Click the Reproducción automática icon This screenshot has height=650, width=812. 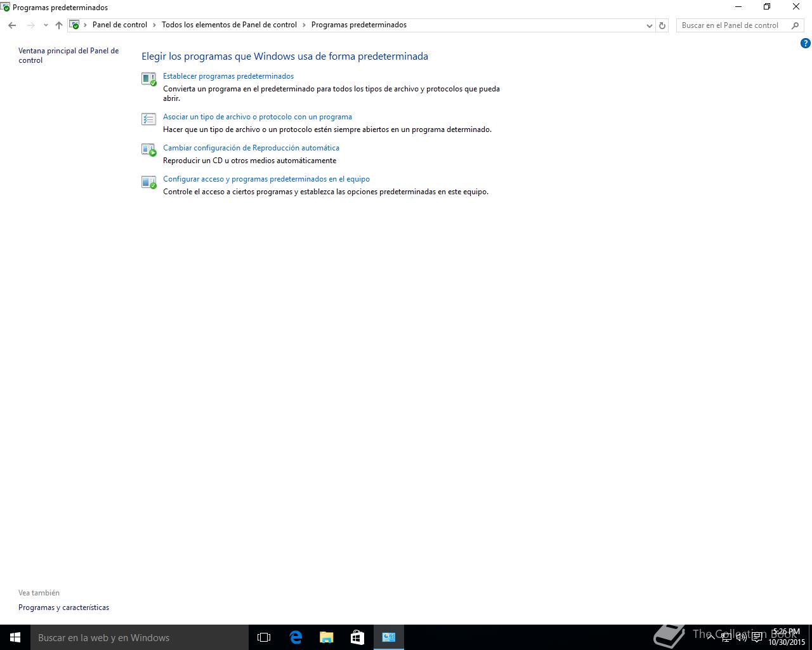tap(148, 150)
